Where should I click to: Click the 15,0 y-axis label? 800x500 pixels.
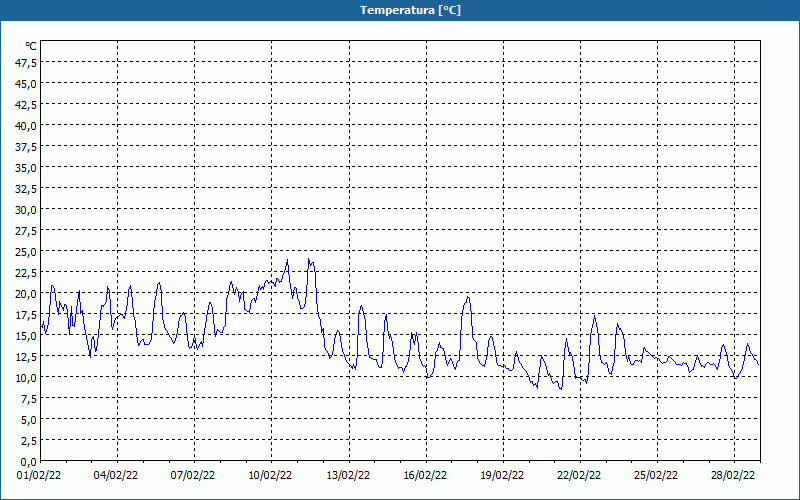tap(27, 336)
